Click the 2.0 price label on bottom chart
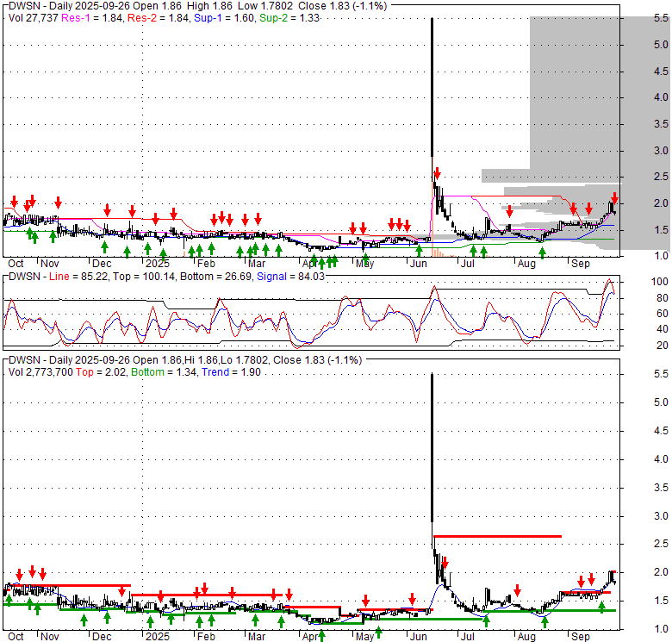This screenshot has width=672, height=642. tap(661, 572)
